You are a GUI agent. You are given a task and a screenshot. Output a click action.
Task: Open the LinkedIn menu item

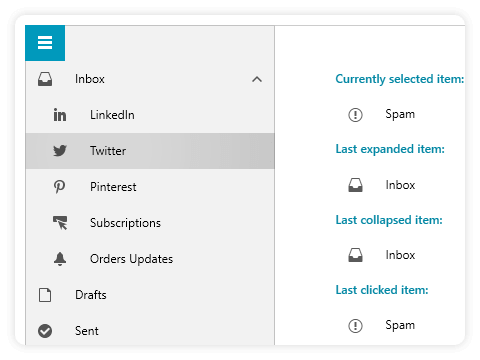coord(150,115)
